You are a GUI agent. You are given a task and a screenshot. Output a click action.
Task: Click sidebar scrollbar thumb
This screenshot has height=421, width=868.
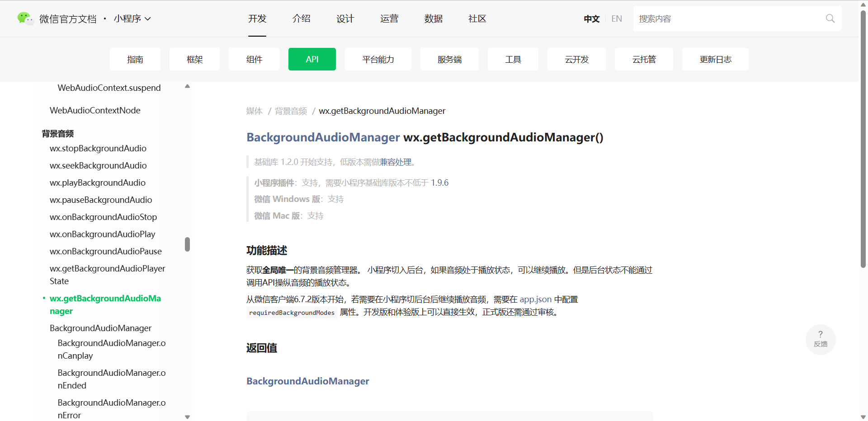187,244
